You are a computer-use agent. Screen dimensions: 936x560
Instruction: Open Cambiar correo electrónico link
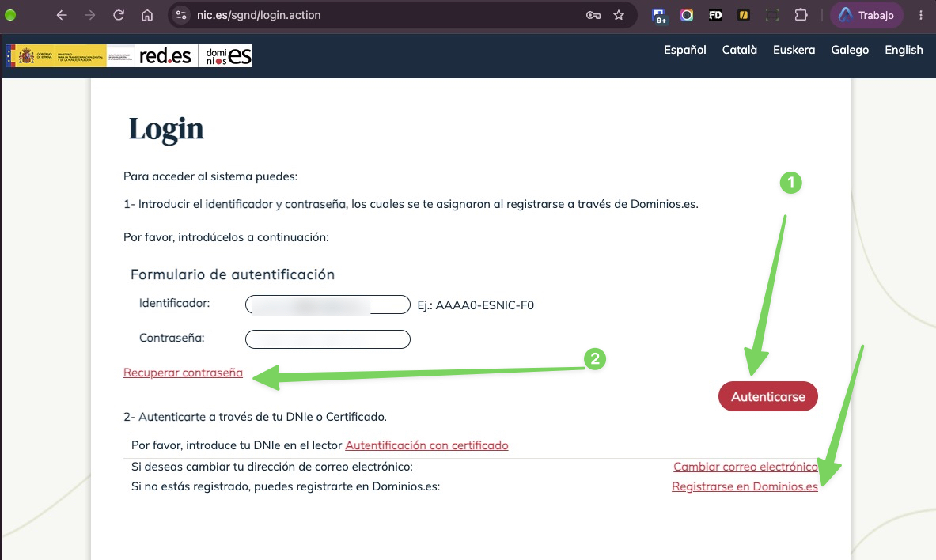point(745,466)
